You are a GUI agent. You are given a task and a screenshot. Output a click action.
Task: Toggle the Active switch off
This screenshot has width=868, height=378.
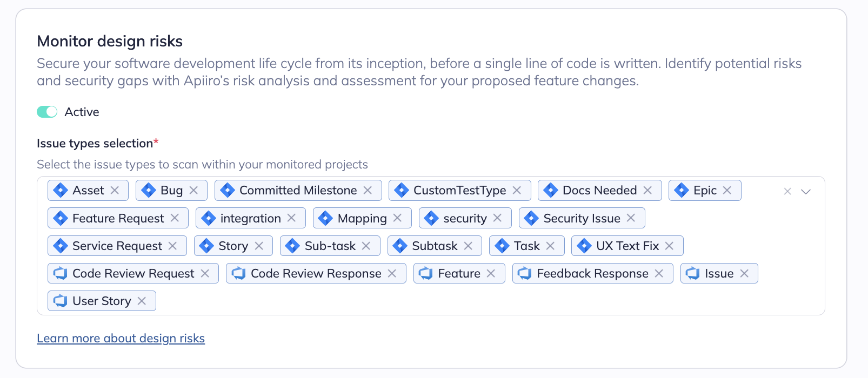(x=47, y=112)
